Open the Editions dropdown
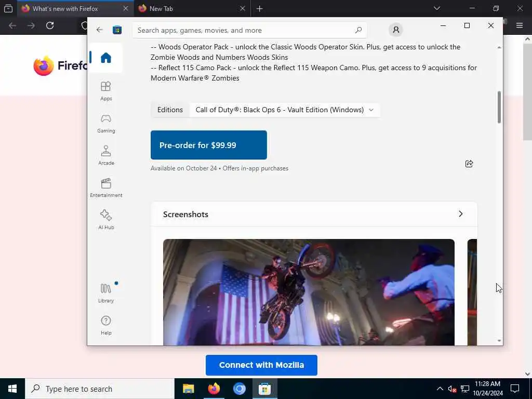 pyautogui.click(x=285, y=110)
